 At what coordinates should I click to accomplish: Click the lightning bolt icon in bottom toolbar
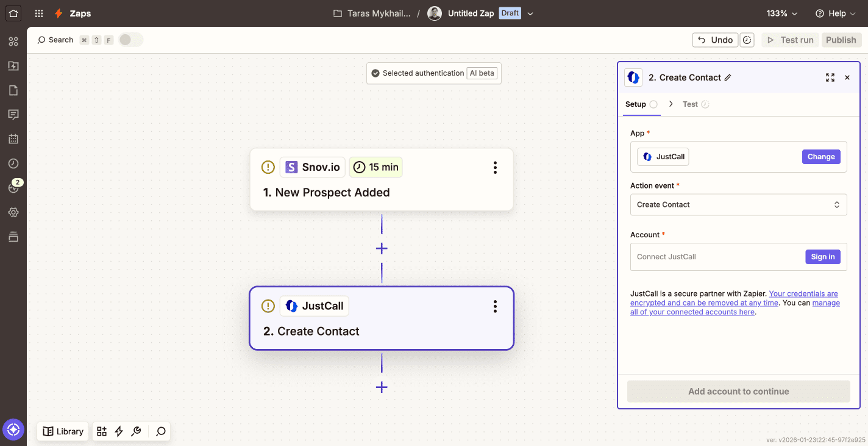click(119, 431)
